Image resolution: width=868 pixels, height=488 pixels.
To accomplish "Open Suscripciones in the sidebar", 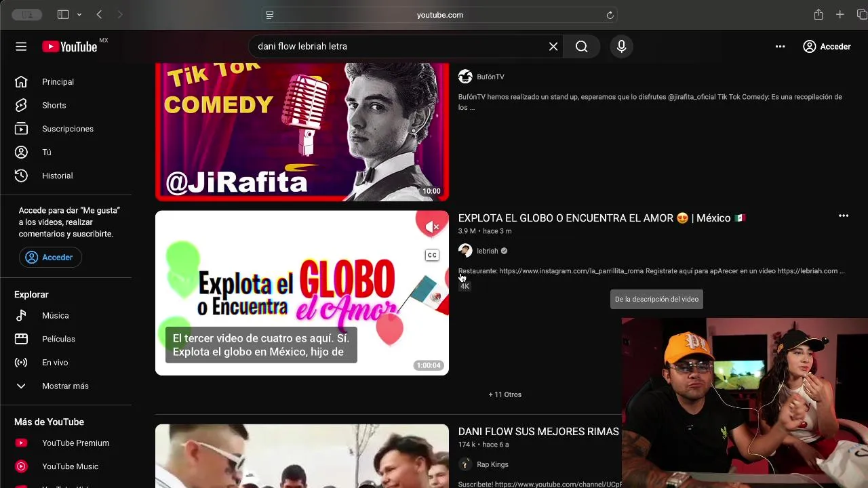I will coord(66,129).
